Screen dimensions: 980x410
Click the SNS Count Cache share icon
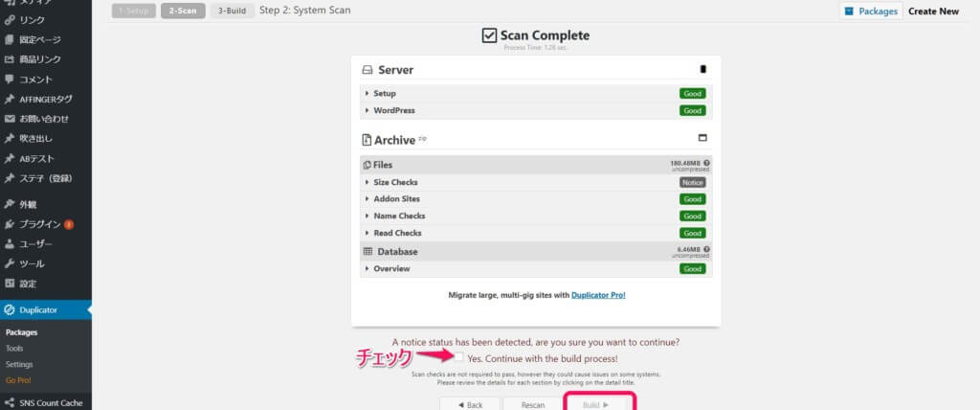[x=10, y=403]
